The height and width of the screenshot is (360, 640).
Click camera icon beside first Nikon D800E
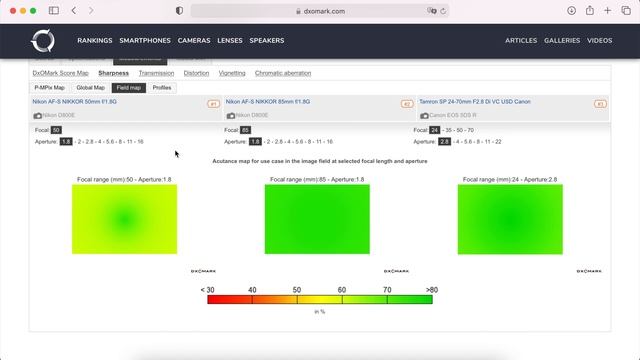pos(38,116)
